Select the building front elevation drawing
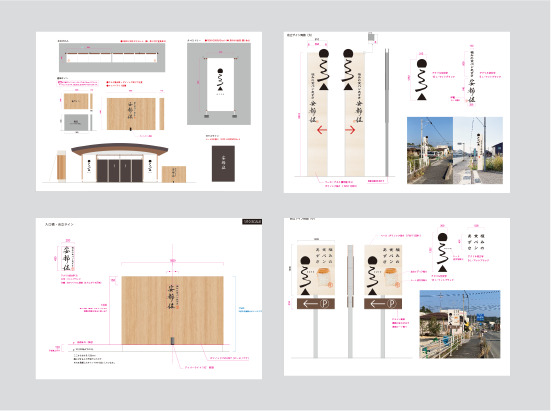551x411 pixels. click(x=119, y=163)
